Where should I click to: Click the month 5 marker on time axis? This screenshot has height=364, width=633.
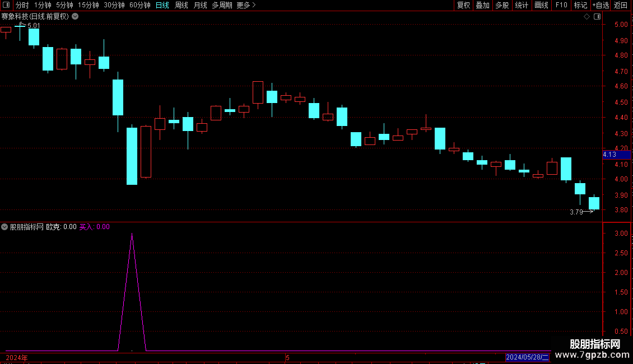tap(287, 357)
